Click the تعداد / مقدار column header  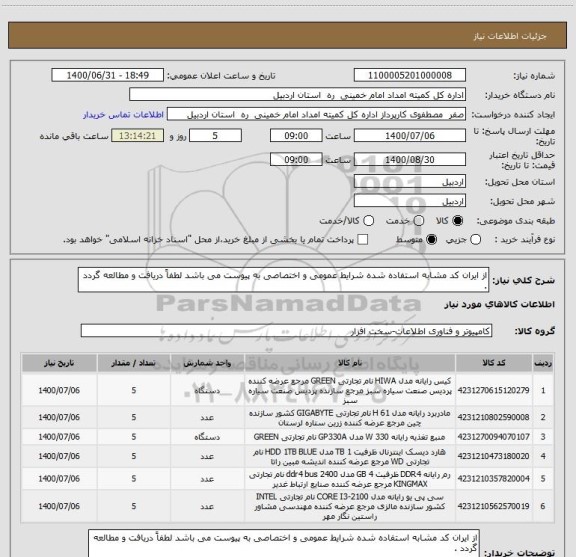tap(134, 363)
